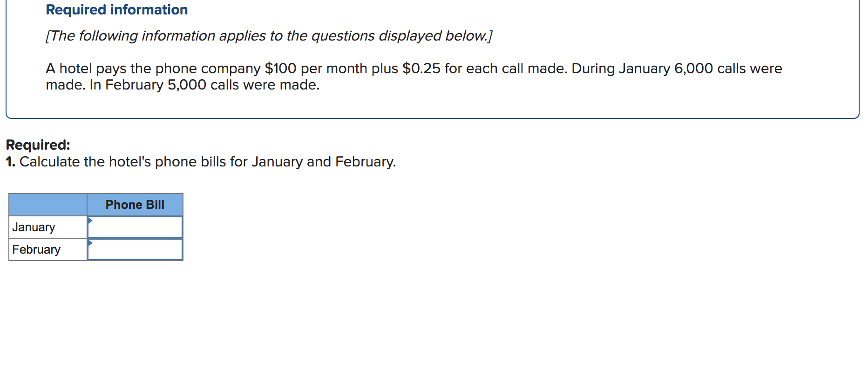Image resolution: width=868 pixels, height=373 pixels.
Task: Click the bracketed information notice text
Action: click(269, 36)
